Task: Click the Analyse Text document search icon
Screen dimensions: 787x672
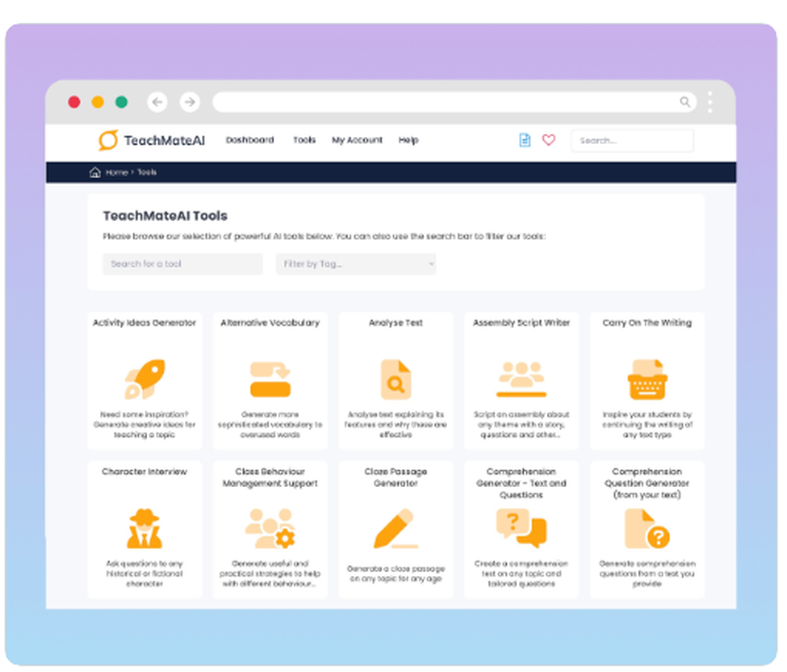Action: [x=396, y=379]
